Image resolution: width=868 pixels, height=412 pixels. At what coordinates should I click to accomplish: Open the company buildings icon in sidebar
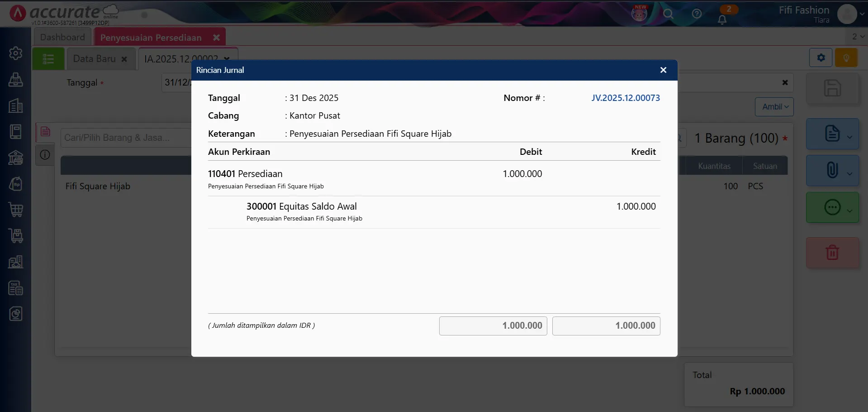[x=16, y=106]
